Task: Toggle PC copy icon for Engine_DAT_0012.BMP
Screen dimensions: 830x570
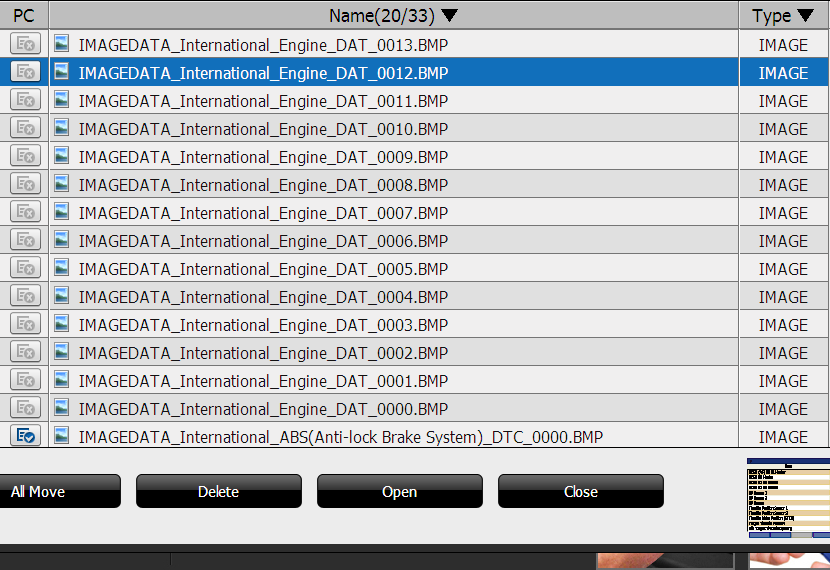Action: pos(25,72)
